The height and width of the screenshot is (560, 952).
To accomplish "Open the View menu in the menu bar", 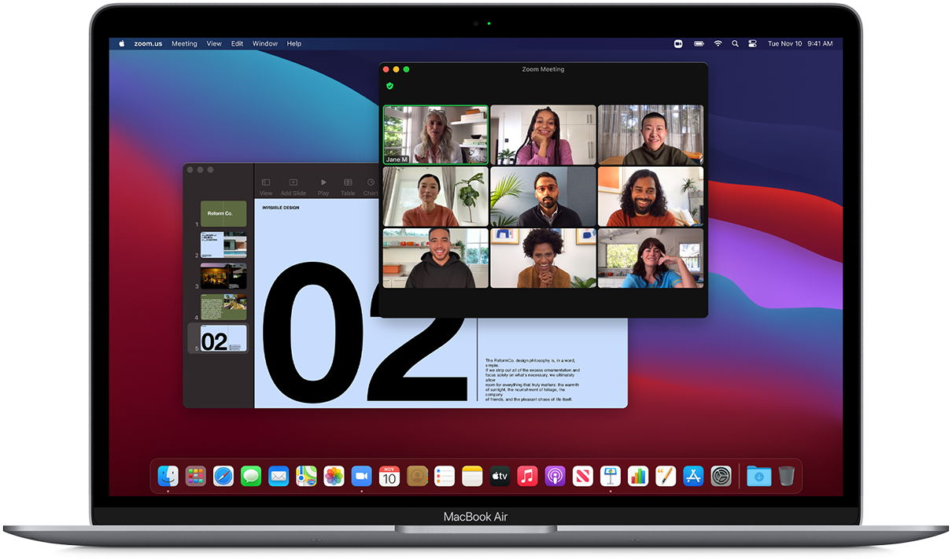I will (214, 44).
